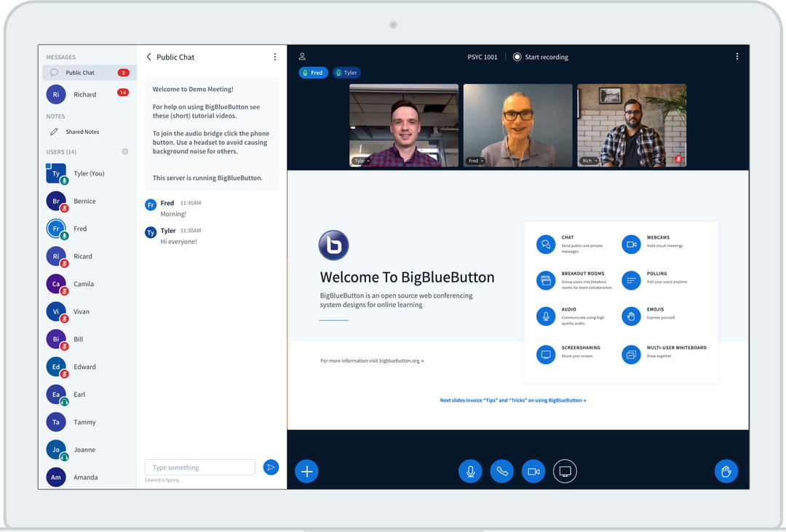
Task: Send chat message with arrow button
Action: point(271,467)
